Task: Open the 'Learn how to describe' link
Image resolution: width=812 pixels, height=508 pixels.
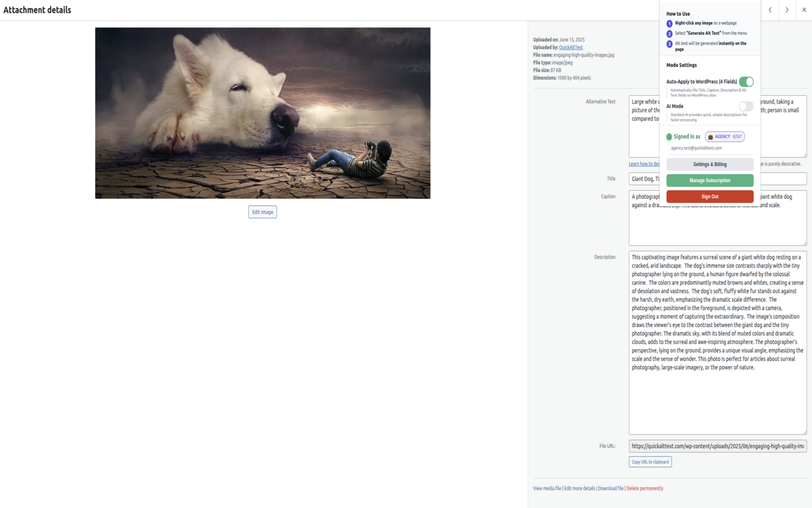Action: pyautogui.click(x=644, y=164)
